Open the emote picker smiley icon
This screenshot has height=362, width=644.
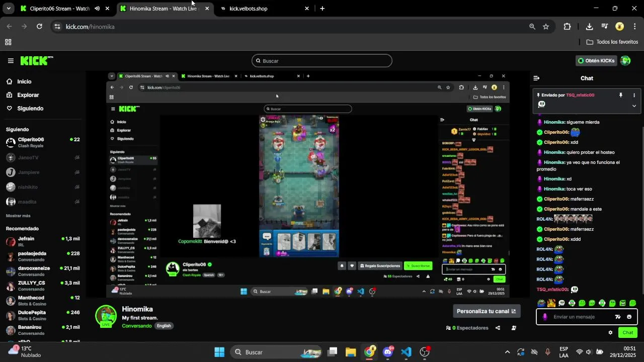629,317
